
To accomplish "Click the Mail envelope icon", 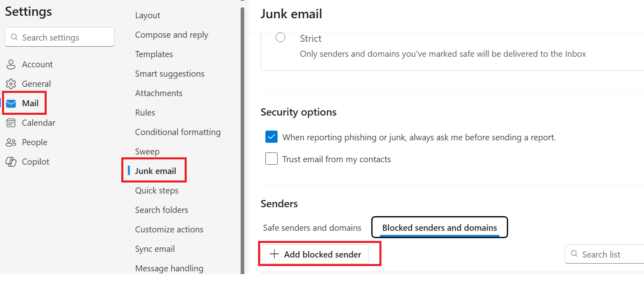I will pyautogui.click(x=11, y=103).
